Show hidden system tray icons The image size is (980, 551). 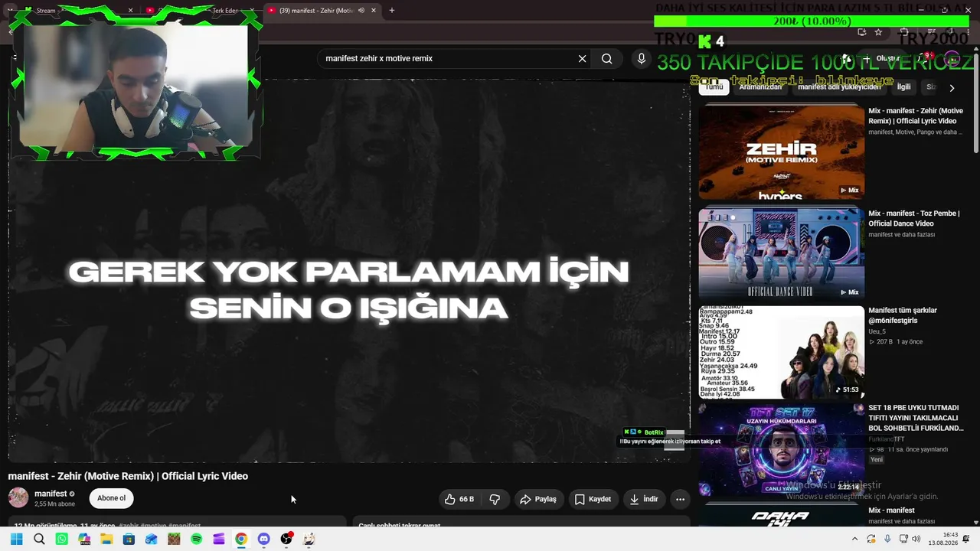pyautogui.click(x=854, y=540)
